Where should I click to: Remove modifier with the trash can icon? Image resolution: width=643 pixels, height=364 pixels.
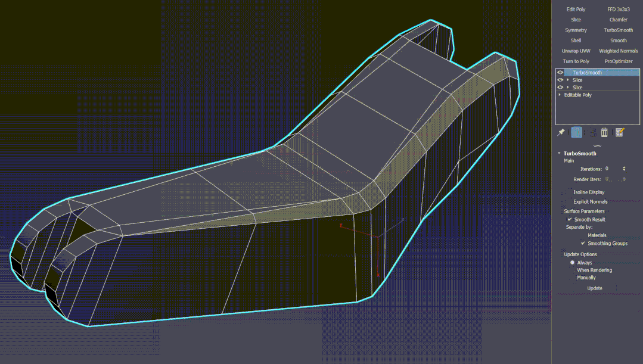pyautogui.click(x=604, y=132)
